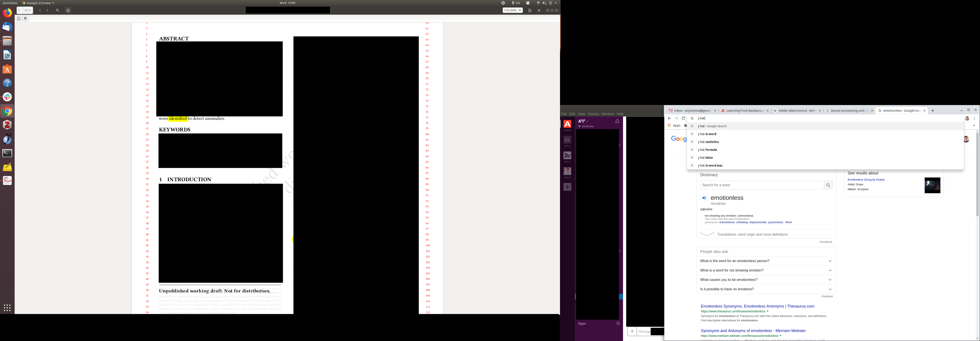The image size is (980, 341).
Task: Play the emotionless pronunciation audio
Action: click(704, 198)
